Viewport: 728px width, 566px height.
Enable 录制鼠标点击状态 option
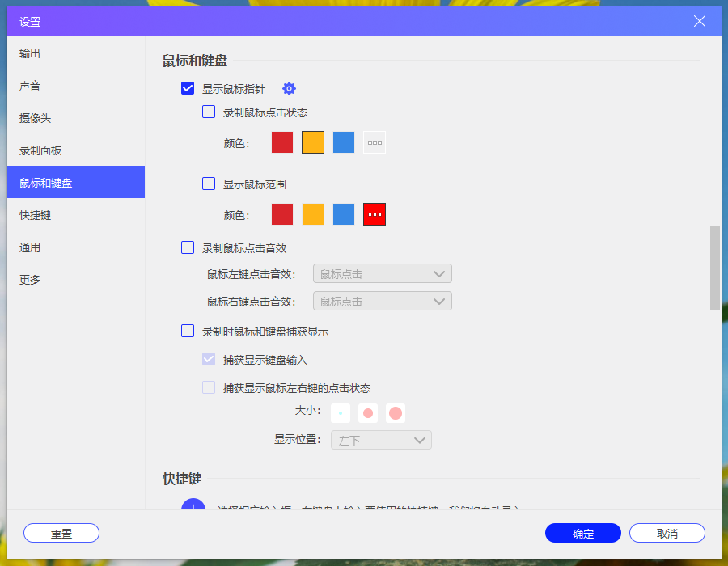click(x=208, y=112)
